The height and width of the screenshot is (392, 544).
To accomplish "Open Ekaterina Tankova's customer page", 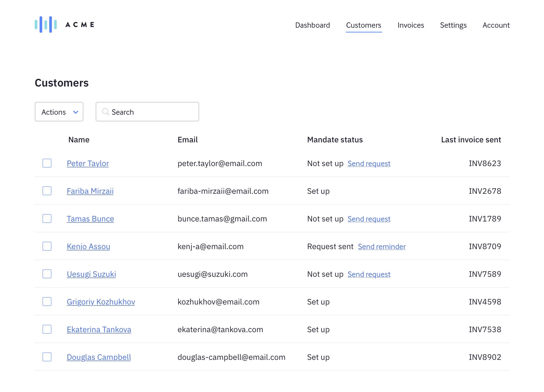I will pos(99,329).
